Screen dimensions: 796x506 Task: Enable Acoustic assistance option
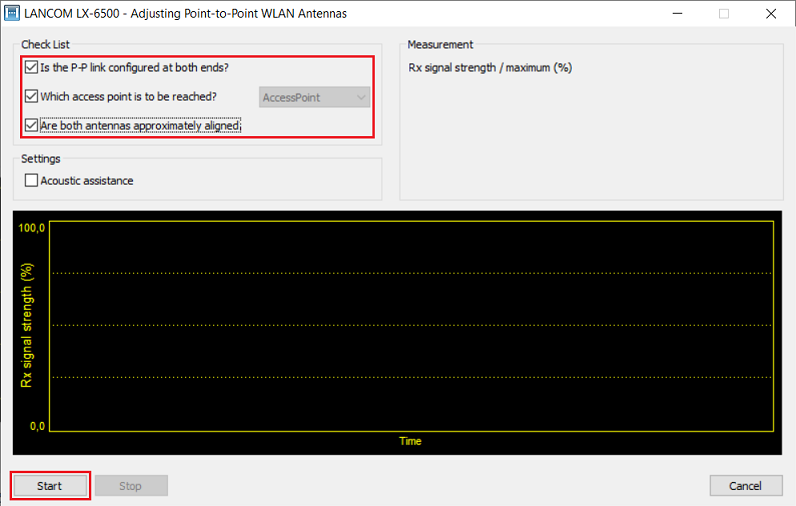click(x=32, y=181)
